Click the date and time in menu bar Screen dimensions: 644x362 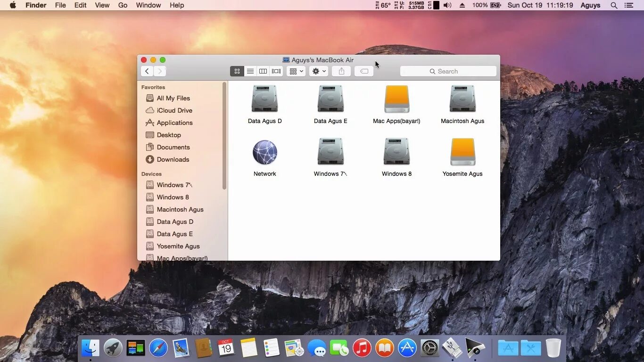point(540,5)
